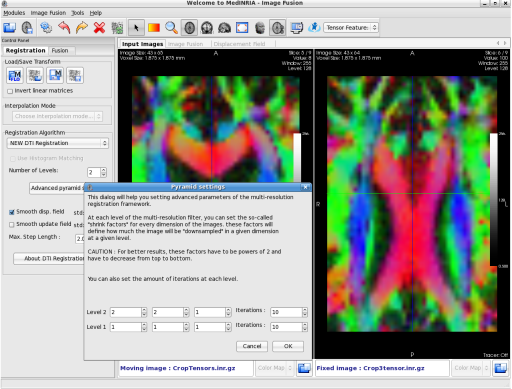The image size is (512, 389).
Task: Click the load displacement field icon
Action: coord(35,75)
